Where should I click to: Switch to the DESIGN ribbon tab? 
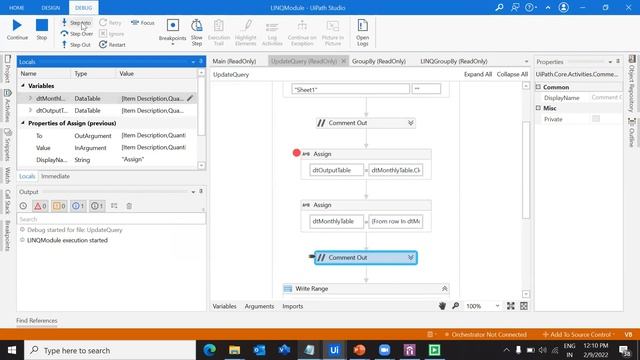tap(51, 8)
